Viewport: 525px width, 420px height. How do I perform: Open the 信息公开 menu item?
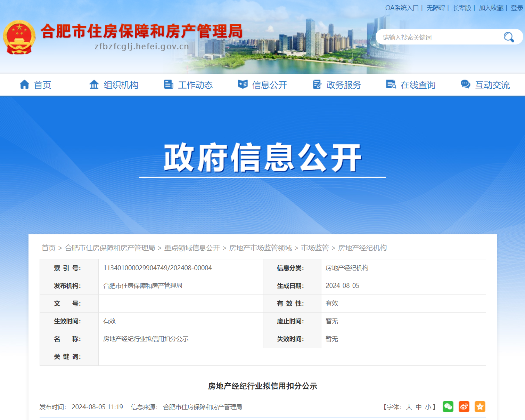[x=270, y=85]
